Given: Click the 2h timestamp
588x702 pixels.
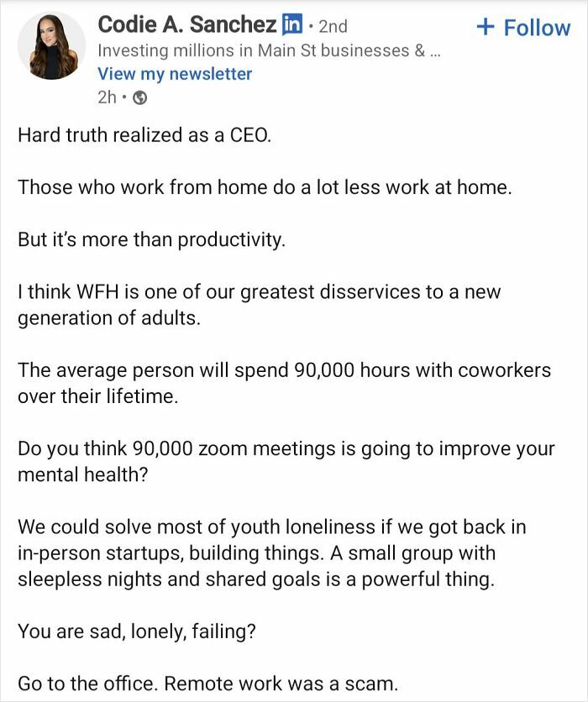Looking at the screenshot, I should coord(108,97).
